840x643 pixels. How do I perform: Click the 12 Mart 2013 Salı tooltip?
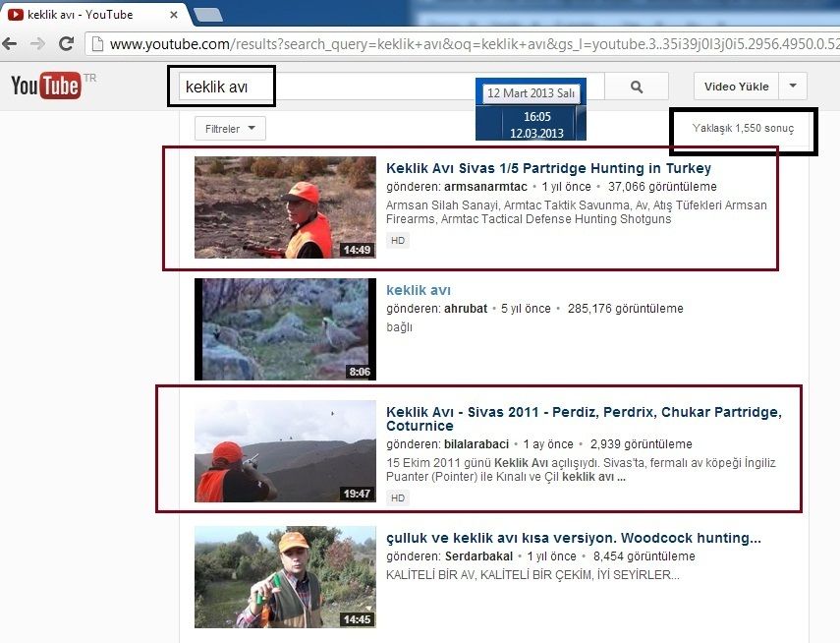click(x=531, y=92)
